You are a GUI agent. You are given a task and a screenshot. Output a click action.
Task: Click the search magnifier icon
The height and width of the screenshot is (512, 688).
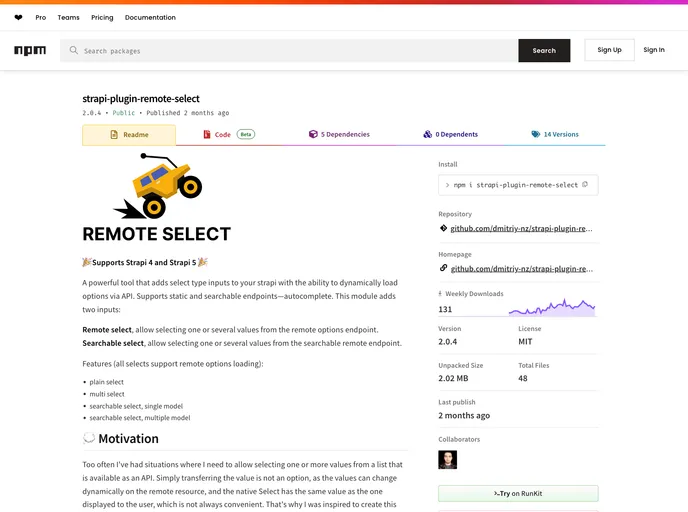point(74,50)
